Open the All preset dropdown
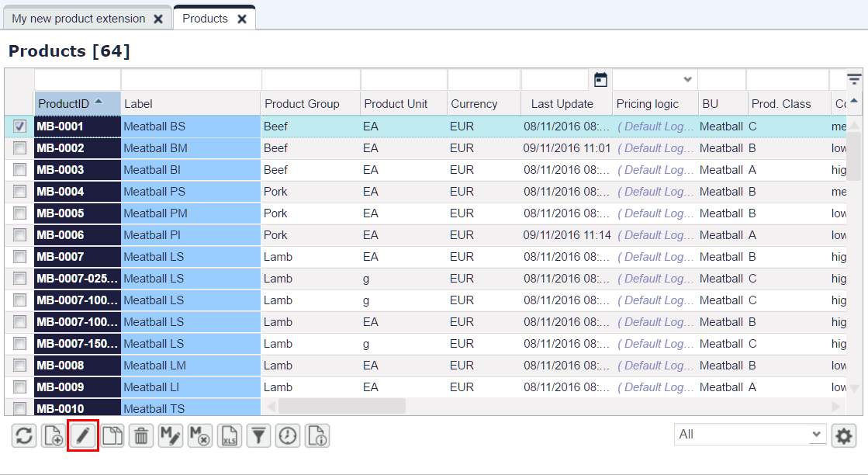The height and width of the screenshot is (475, 868). coord(750,434)
